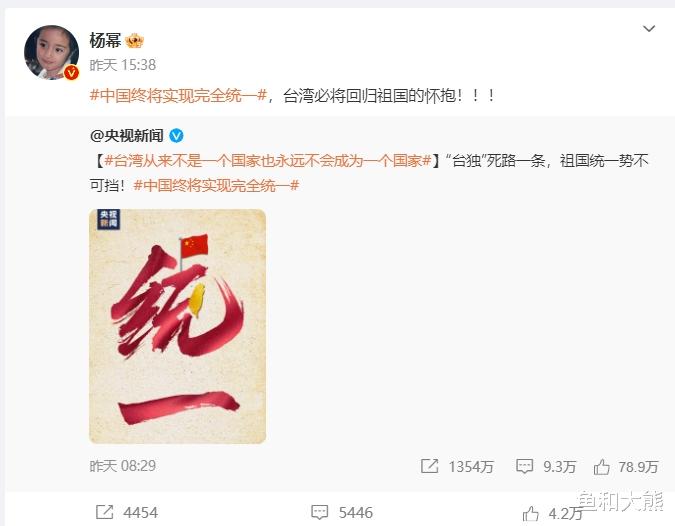Toggle like on post with 4.2万 likes
Image resolution: width=675 pixels, height=526 pixels.
[x=552, y=514]
